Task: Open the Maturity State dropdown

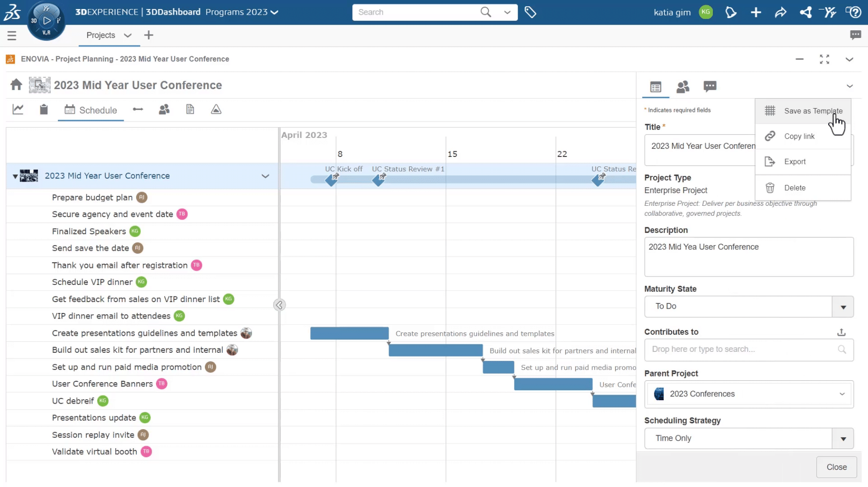Action: 843,307
